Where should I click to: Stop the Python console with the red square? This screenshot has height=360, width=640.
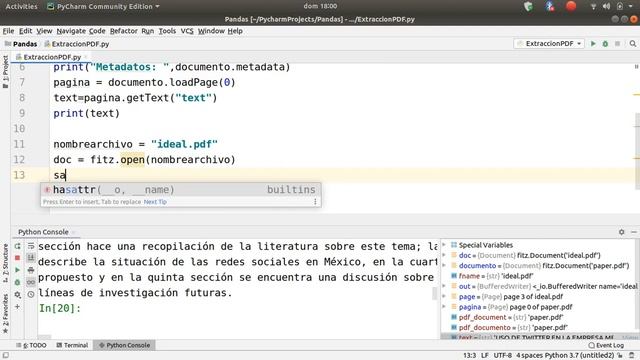click(17, 258)
